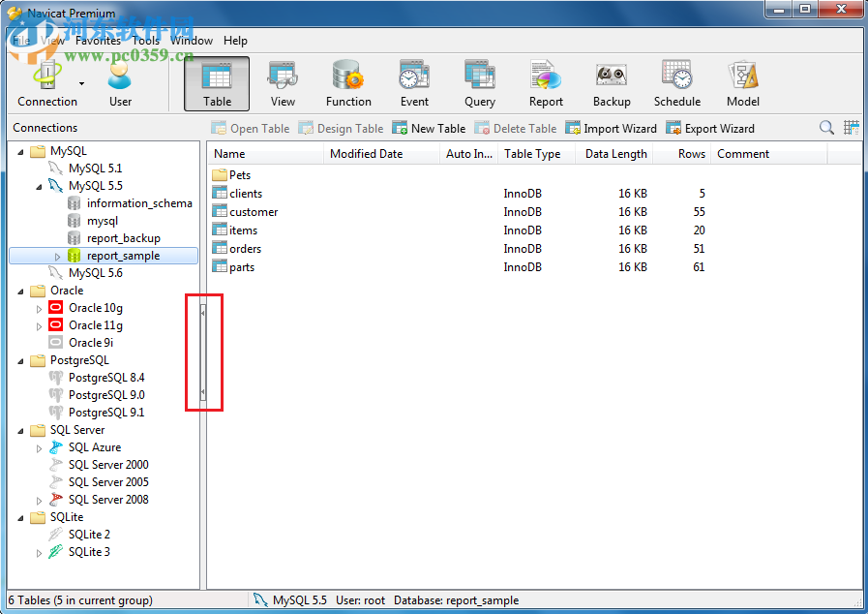Collapse the MySQL connection group
The width and height of the screenshot is (868, 614).
[20, 152]
